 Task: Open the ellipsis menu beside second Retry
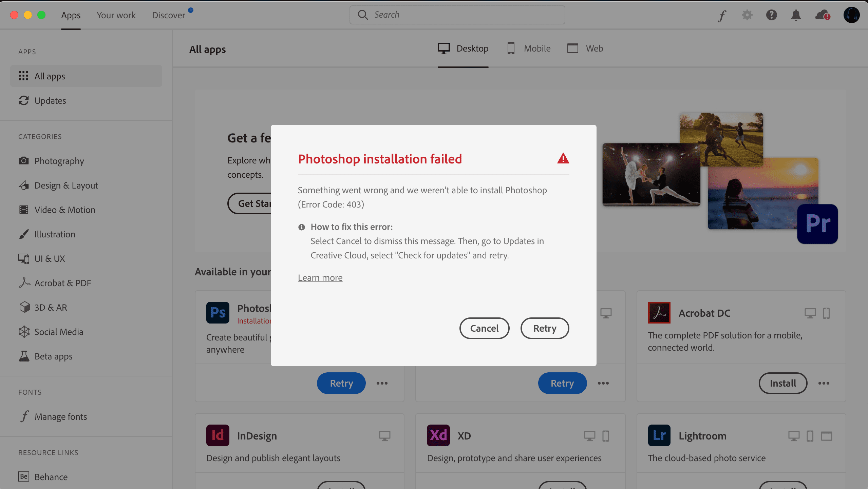pyautogui.click(x=603, y=383)
